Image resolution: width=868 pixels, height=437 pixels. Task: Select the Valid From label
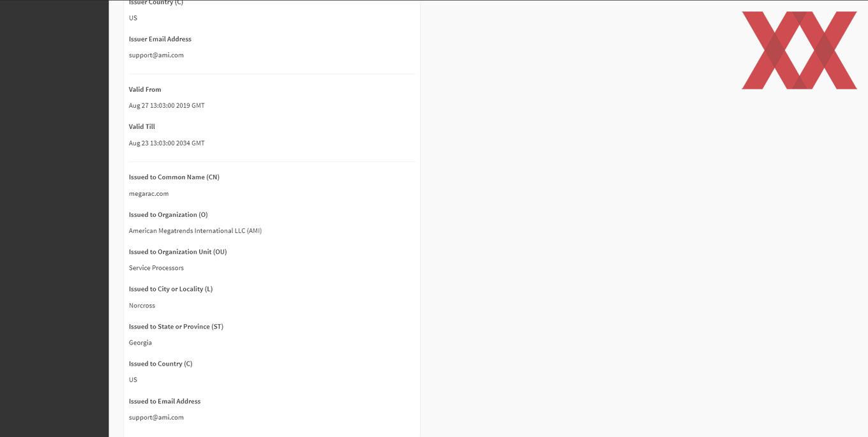pyautogui.click(x=145, y=90)
